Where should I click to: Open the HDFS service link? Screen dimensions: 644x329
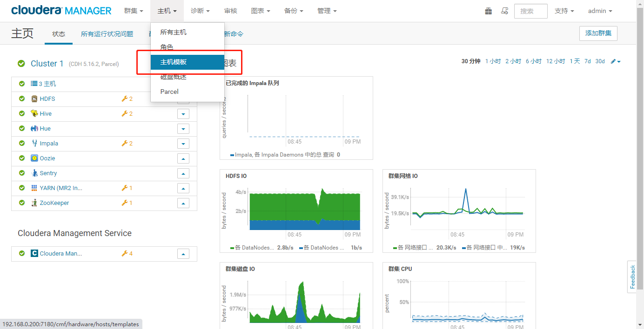tap(47, 99)
